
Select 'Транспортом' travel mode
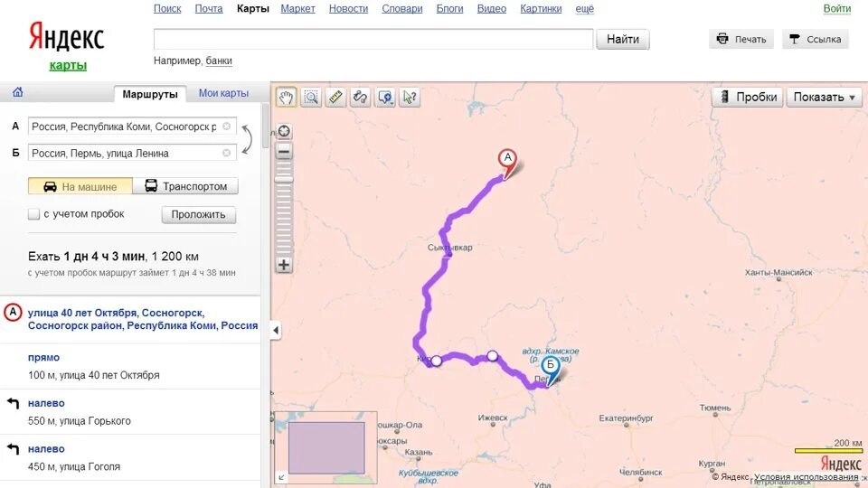pos(185,186)
